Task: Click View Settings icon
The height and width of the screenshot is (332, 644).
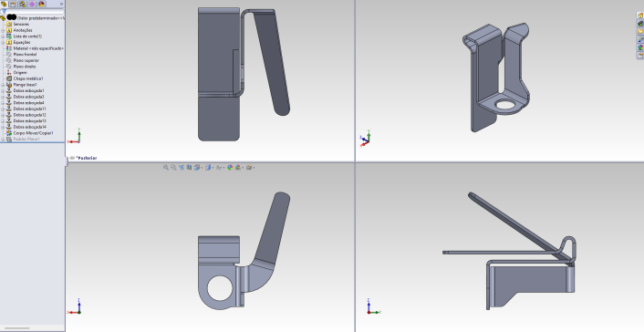Action: (x=248, y=168)
